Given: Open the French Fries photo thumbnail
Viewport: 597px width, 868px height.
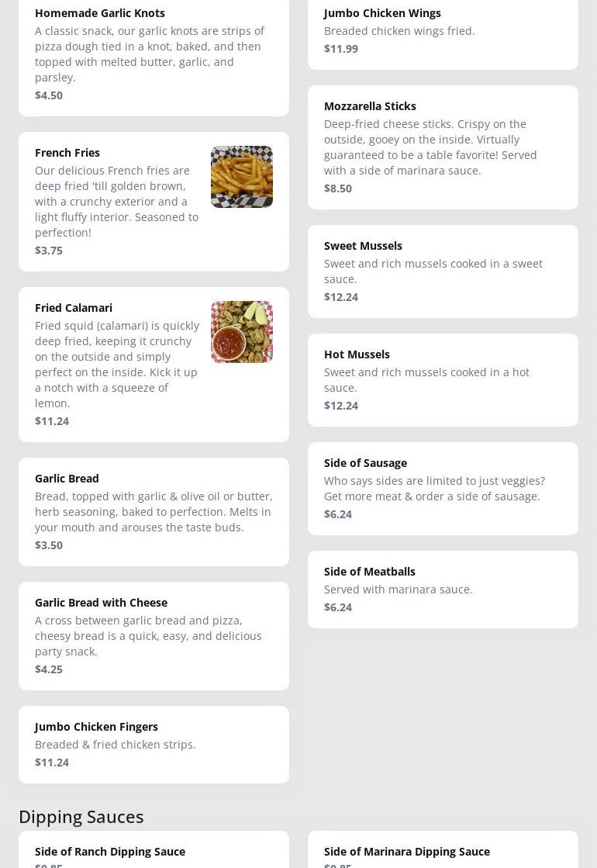Looking at the screenshot, I should tap(241, 177).
